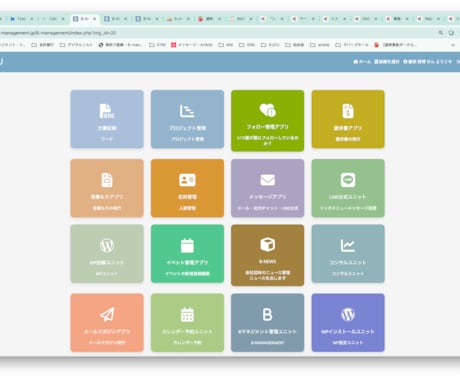460x380 pixels.
Task: Click the user welcome link in the header
Action: click(x=427, y=62)
